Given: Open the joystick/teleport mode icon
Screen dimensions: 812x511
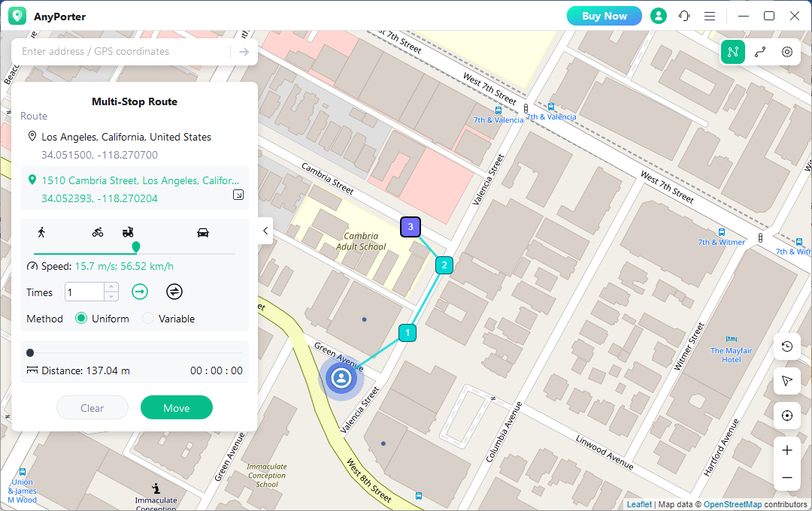Looking at the screenshot, I should tap(787, 52).
